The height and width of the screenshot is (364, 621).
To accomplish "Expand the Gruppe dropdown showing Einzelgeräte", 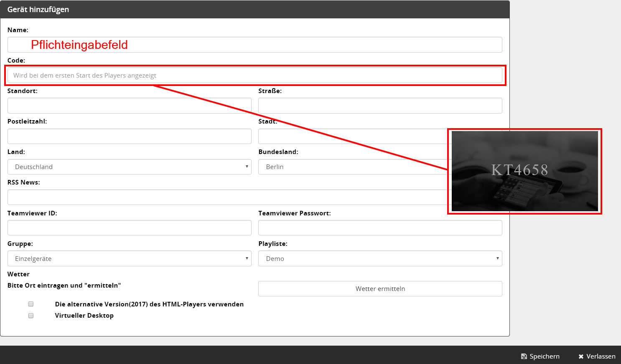I will tap(130, 259).
